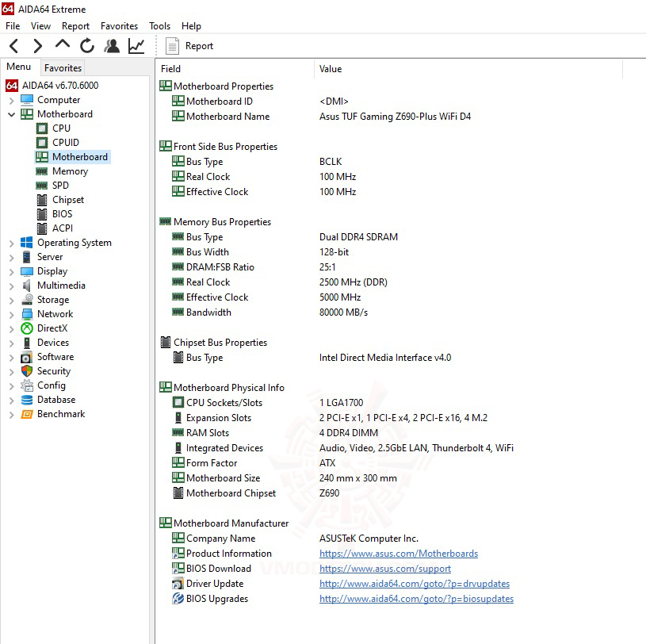Expand the DirectX tree node
This screenshot has height=644, width=646.
(12, 329)
